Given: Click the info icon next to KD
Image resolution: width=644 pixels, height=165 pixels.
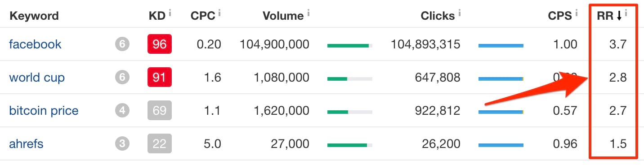Looking at the screenshot, I should point(170,13).
